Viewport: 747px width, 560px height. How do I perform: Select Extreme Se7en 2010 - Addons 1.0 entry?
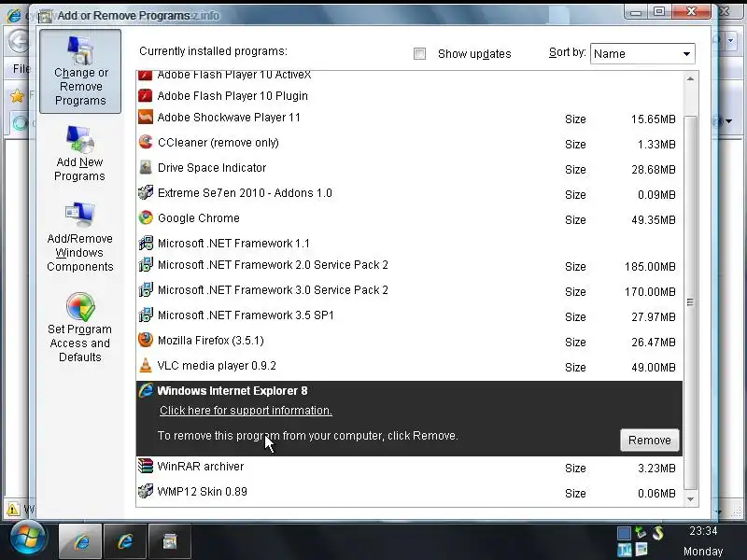409,193
